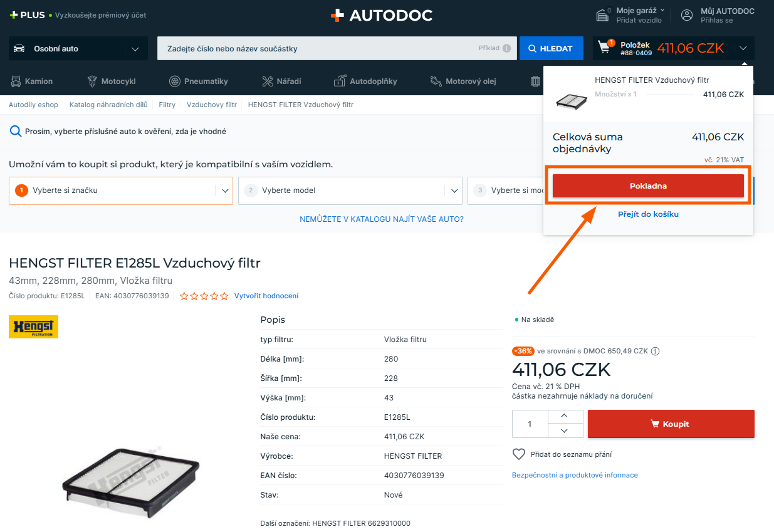Click the info icon next to Příklad

coord(506,48)
